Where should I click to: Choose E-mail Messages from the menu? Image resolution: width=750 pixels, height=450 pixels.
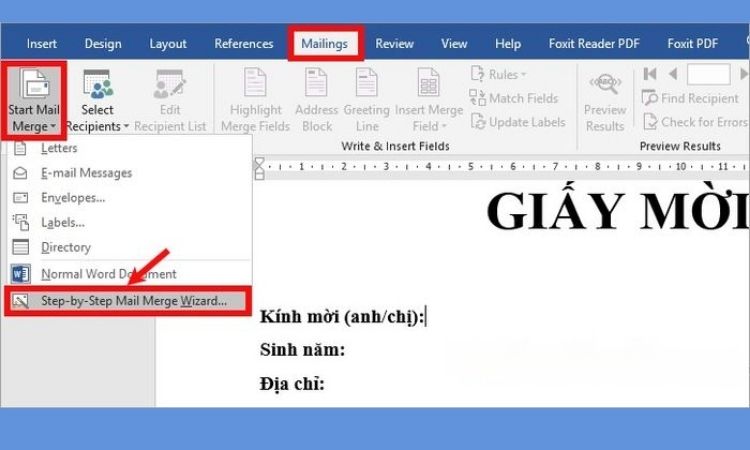(x=129, y=173)
